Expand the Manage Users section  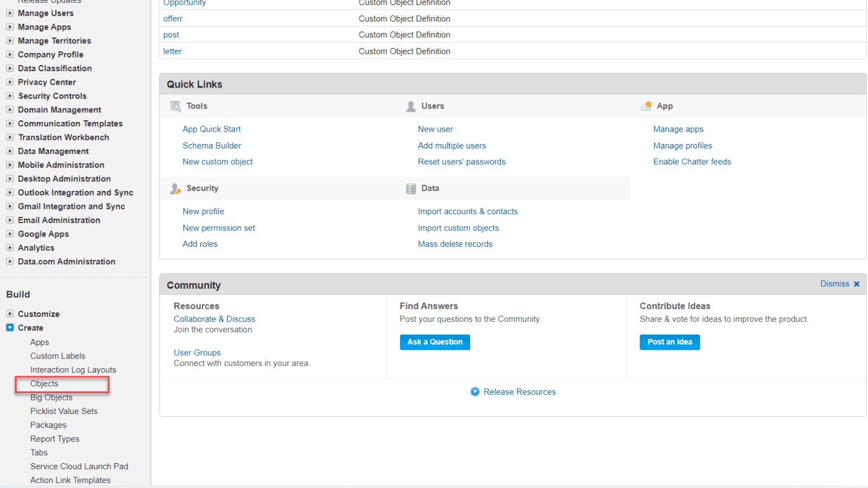pyautogui.click(x=10, y=13)
